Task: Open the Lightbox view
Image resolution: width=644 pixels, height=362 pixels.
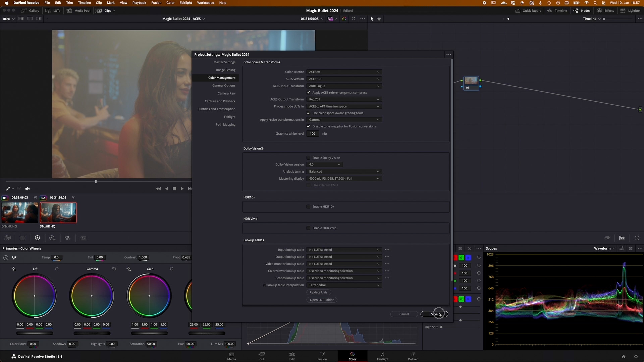Action: pos(630,11)
